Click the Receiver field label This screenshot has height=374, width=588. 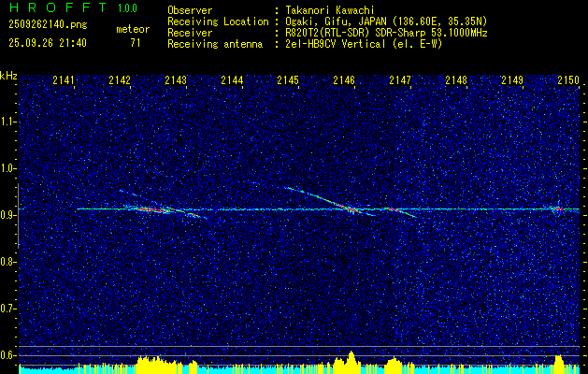pos(190,33)
